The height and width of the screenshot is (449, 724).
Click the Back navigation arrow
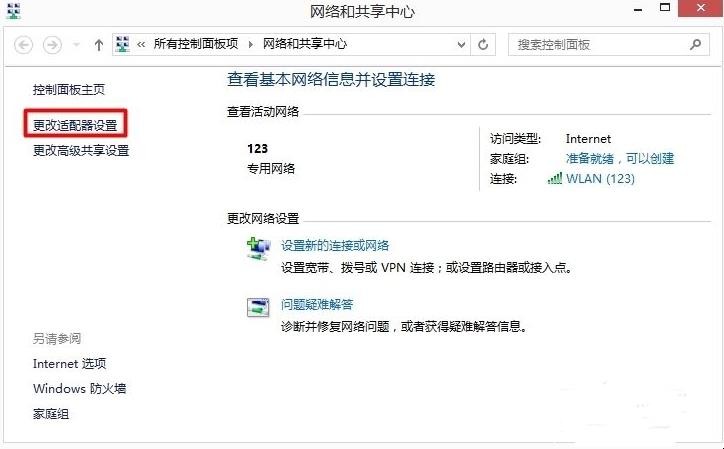tap(24, 45)
